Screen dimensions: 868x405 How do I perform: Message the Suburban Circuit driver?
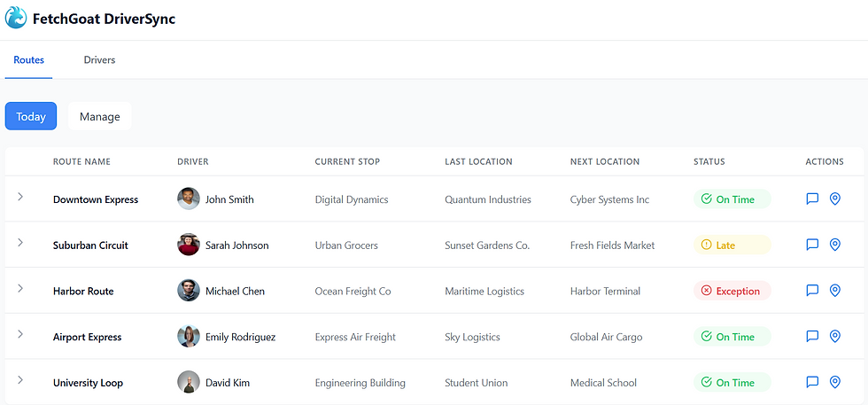pos(812,245)
